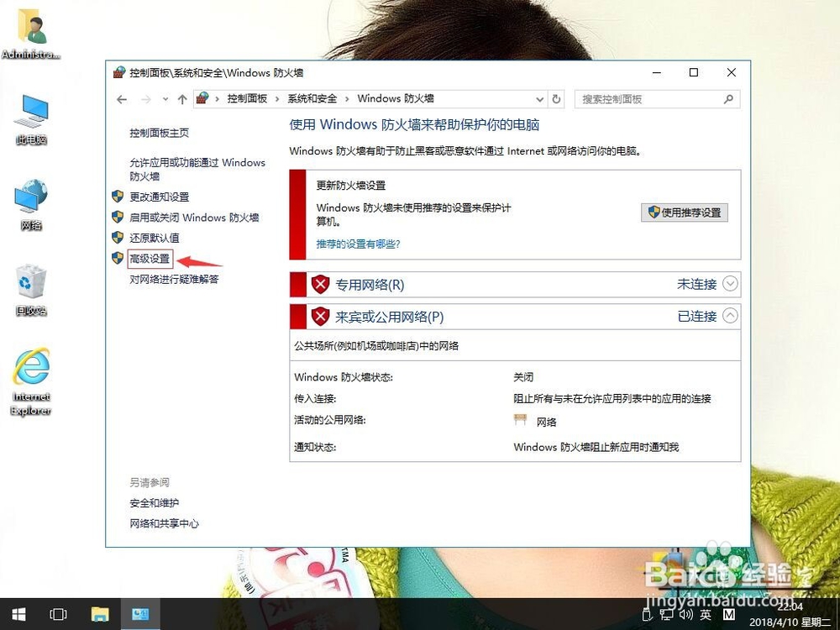Select 控制面板 in the breadcrumb

[x=247, y=98]
